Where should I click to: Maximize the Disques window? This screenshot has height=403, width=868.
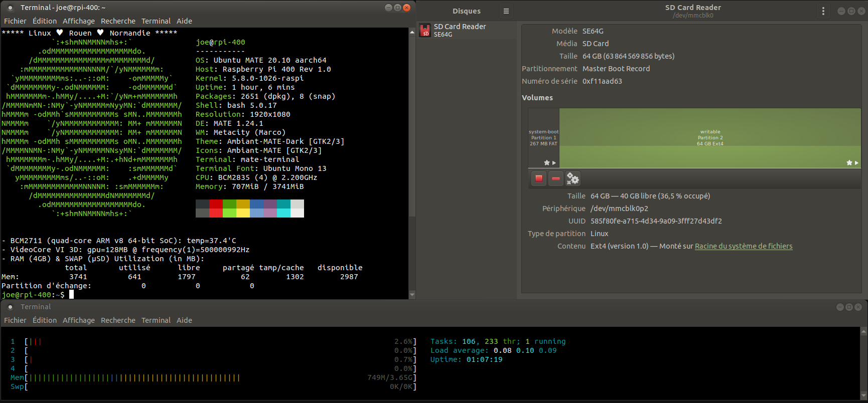851,11
